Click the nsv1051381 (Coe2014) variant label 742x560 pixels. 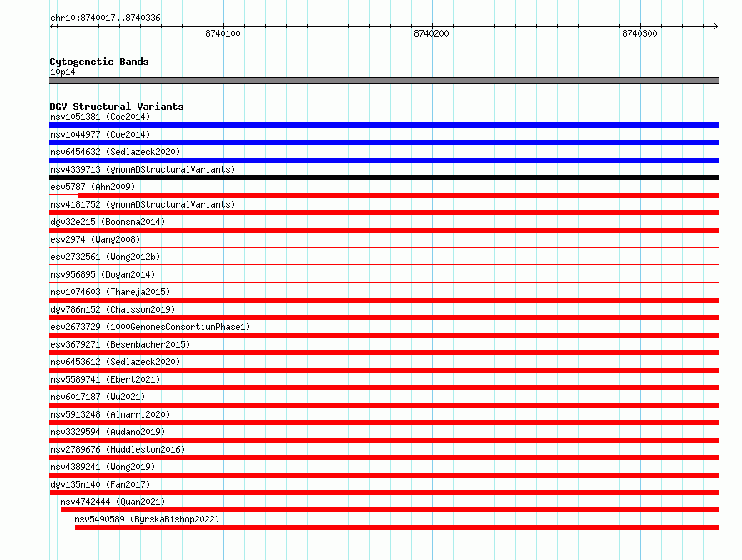click(100, 117)
